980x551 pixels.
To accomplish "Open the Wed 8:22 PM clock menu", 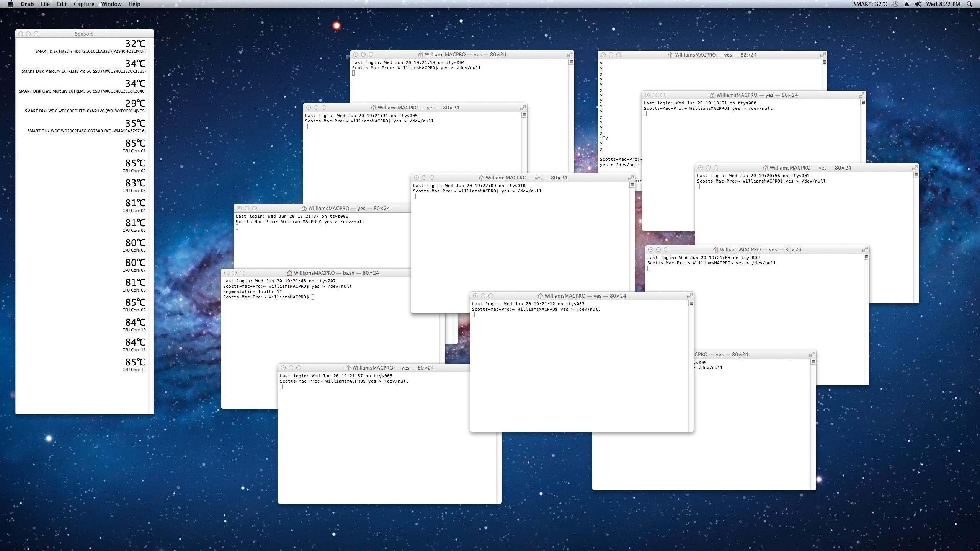I will (943, 4).
